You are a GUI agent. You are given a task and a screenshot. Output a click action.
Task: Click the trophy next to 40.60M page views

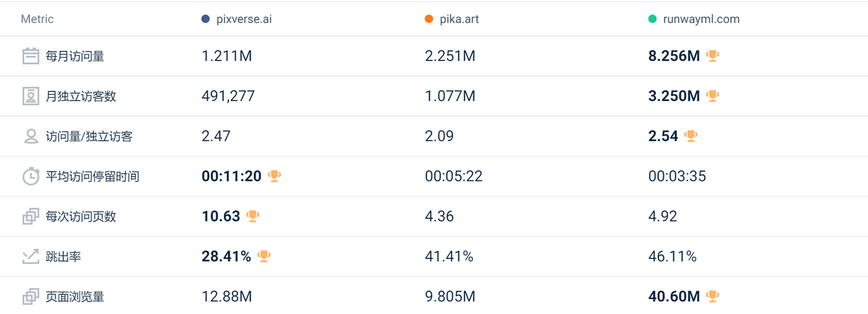(x=713, y=296)
